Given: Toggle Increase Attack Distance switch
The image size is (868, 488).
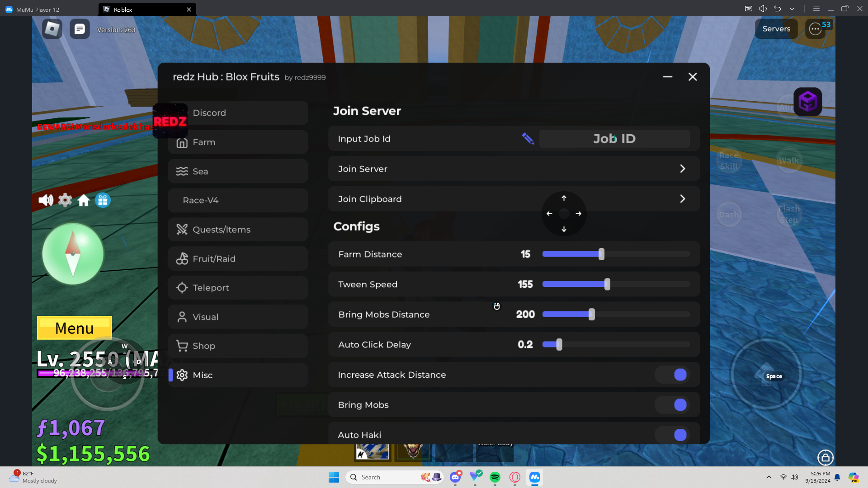Looking at the screenshot, I should coord(672,375).
